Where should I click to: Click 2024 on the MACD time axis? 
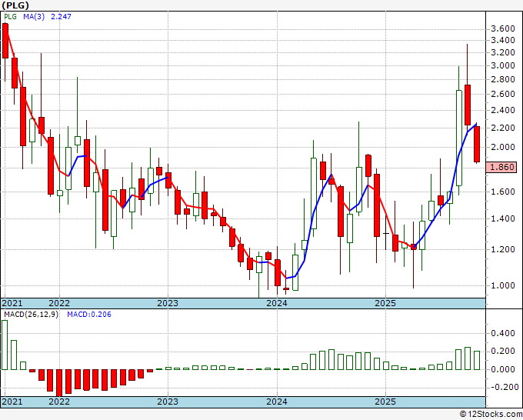[x=277, y=402]
